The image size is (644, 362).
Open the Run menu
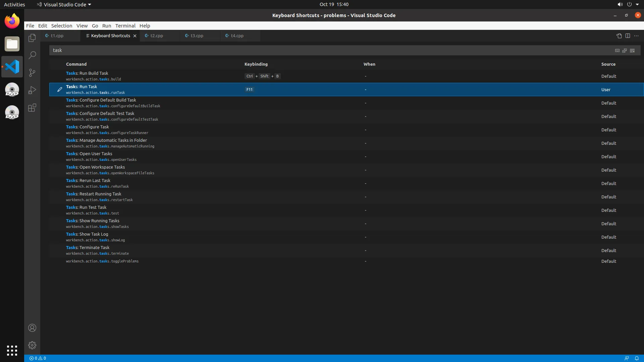107,26
